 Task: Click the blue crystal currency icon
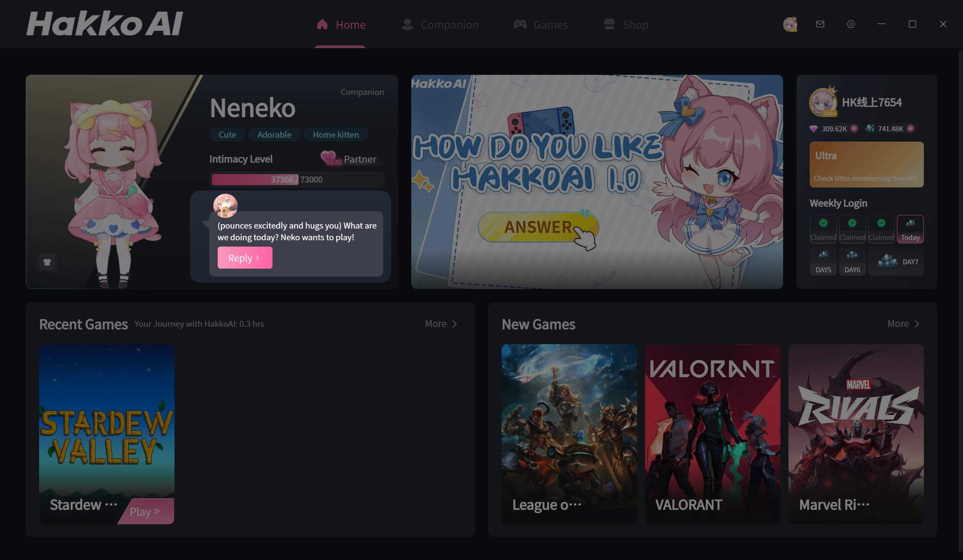(870, 128)
